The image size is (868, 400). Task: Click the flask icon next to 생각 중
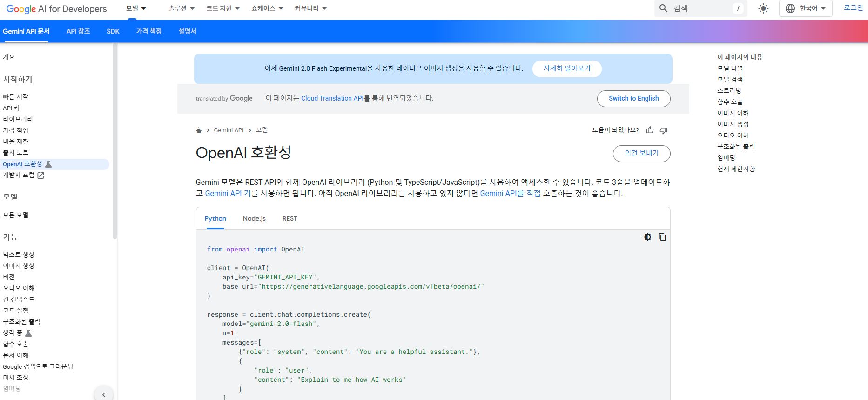coord(28,333)
